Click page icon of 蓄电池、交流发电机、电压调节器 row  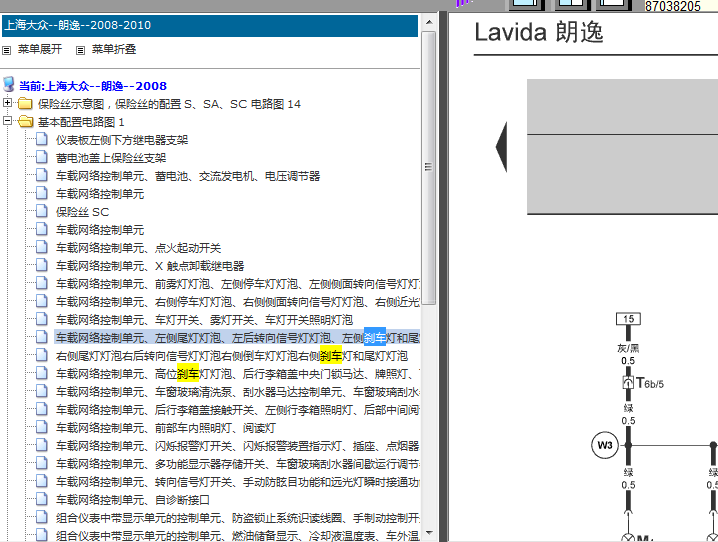click(42, 175)
